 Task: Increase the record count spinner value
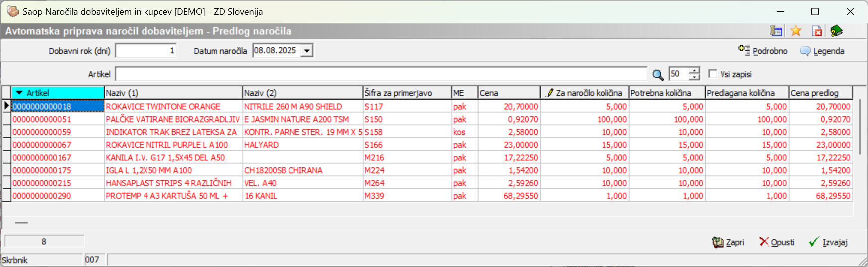point(694,70)
